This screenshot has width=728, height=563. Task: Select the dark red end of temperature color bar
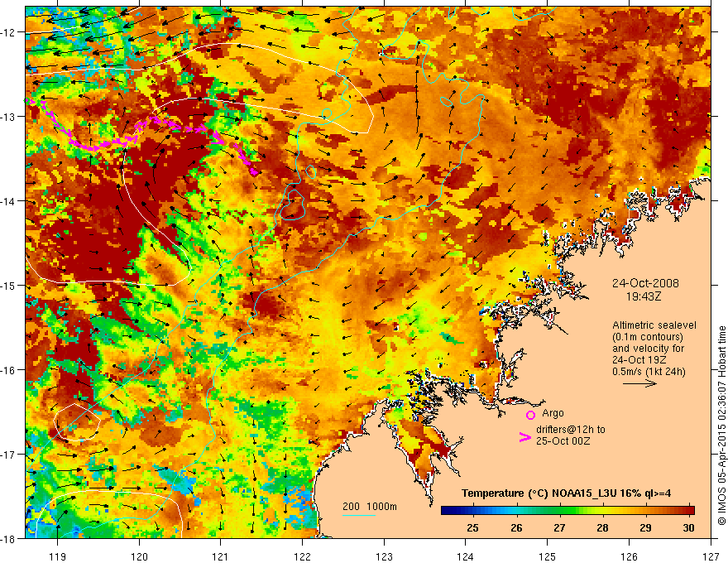(x=689, y=511)
